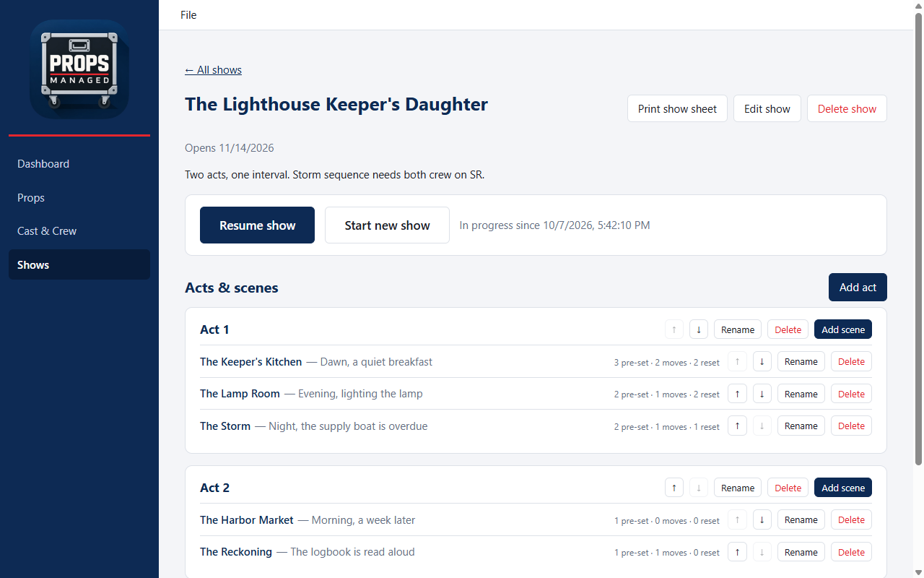Click The Storm's disabled down arrow

762,426
